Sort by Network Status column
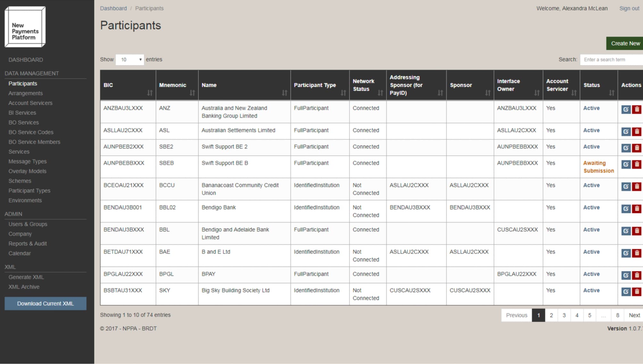This screenshot has height=364, width=643. pos(380,93)
